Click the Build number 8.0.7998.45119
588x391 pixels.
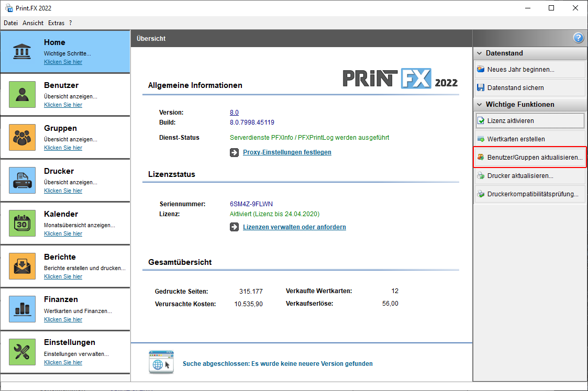252,122
